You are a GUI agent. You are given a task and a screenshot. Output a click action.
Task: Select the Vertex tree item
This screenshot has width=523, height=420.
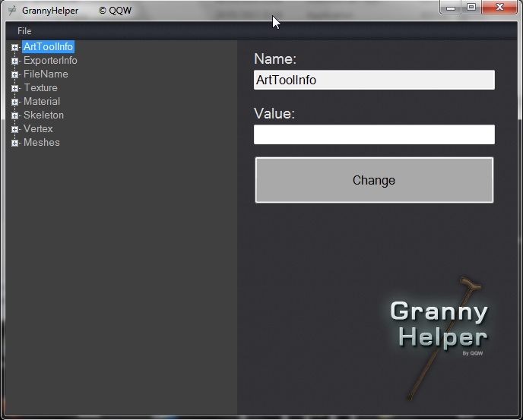38,128
